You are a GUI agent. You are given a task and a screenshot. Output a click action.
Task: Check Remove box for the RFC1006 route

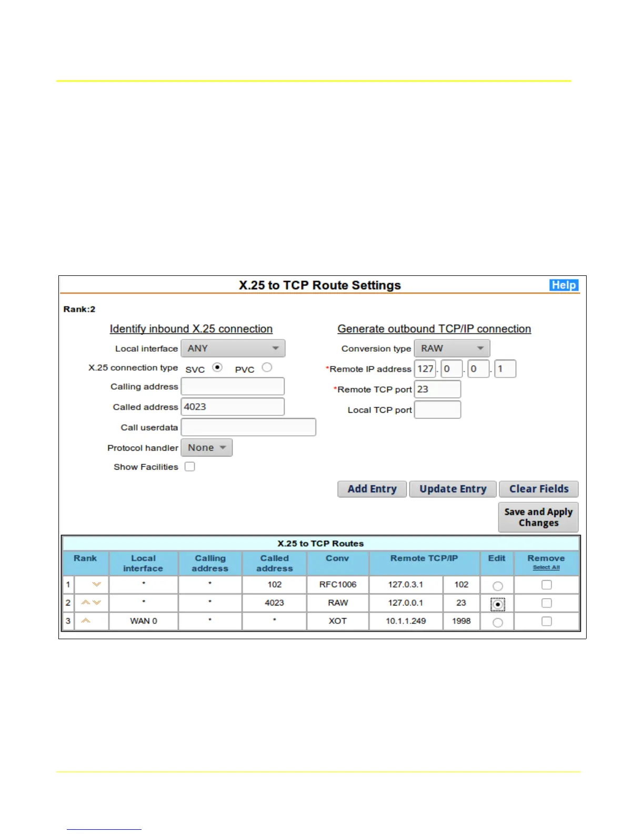tap(547, 584)
